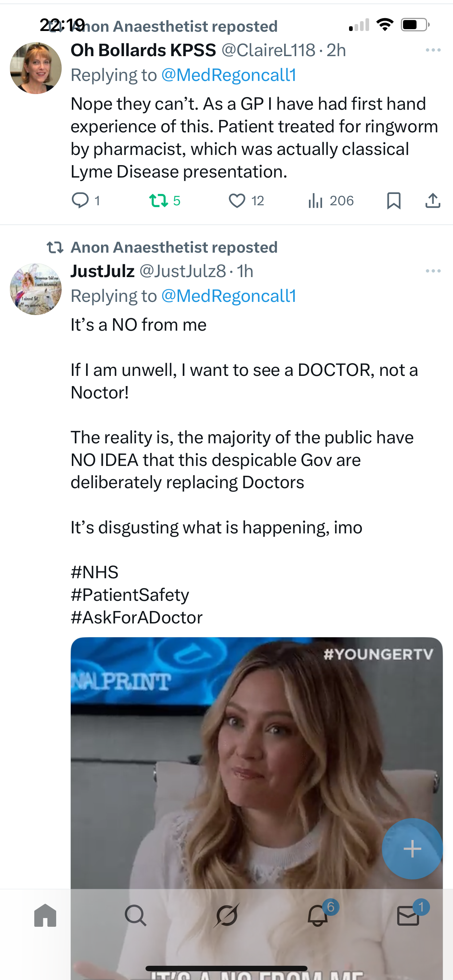Tap the compose new post button
The image size is (453, 980).
tap(412, 848)
